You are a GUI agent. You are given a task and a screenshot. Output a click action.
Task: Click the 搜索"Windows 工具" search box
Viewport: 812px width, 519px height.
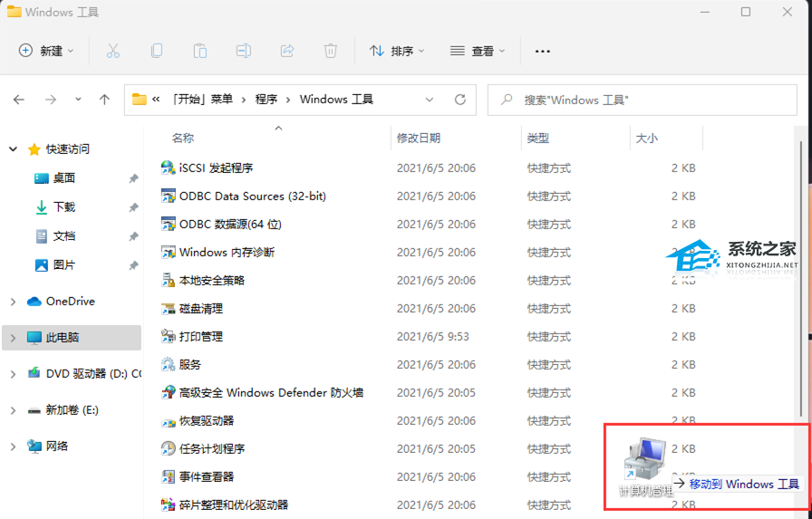click(x=643, y=100)
